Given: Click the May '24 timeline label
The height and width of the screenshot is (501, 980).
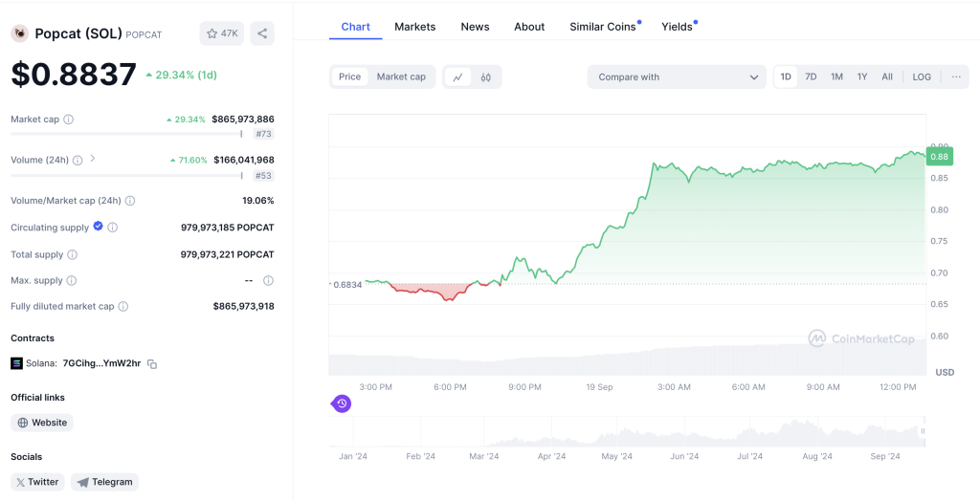Looking at the screenshot, I should [617, 457].
